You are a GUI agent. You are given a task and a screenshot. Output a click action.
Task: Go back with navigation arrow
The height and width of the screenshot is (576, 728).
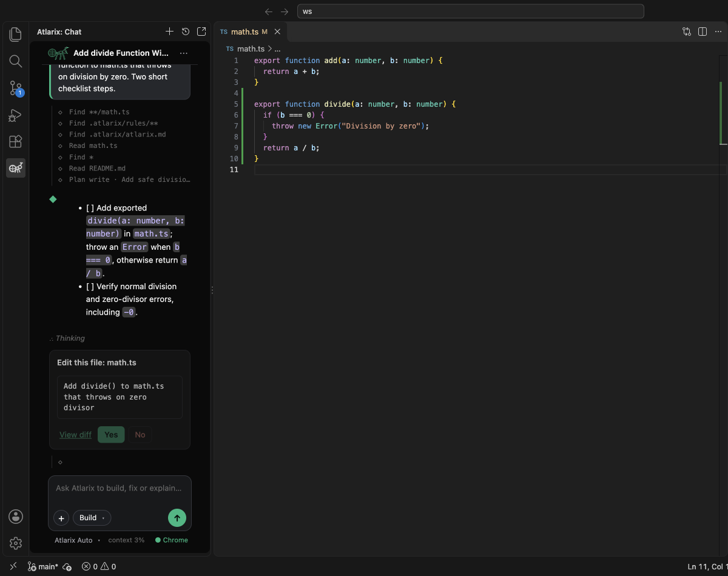(x=269, y=12)
